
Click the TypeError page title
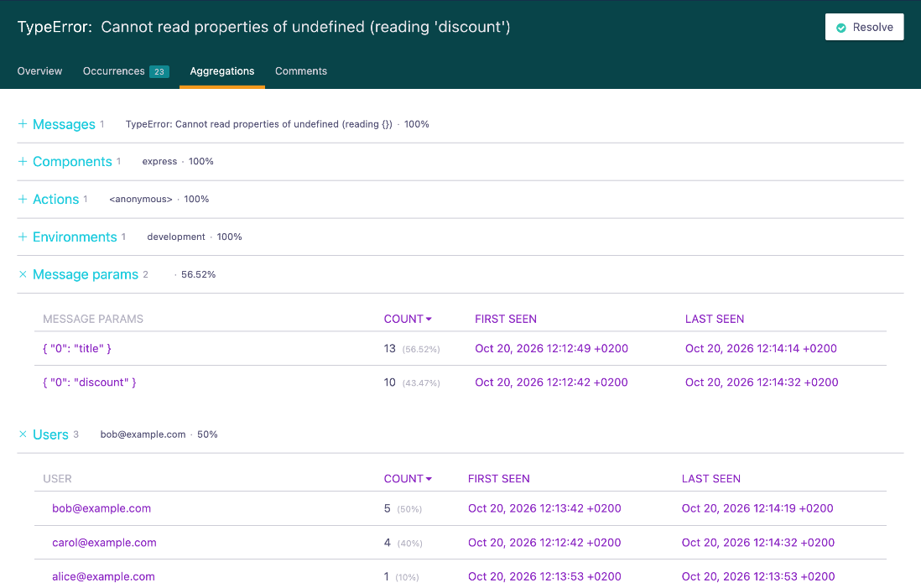263,27
